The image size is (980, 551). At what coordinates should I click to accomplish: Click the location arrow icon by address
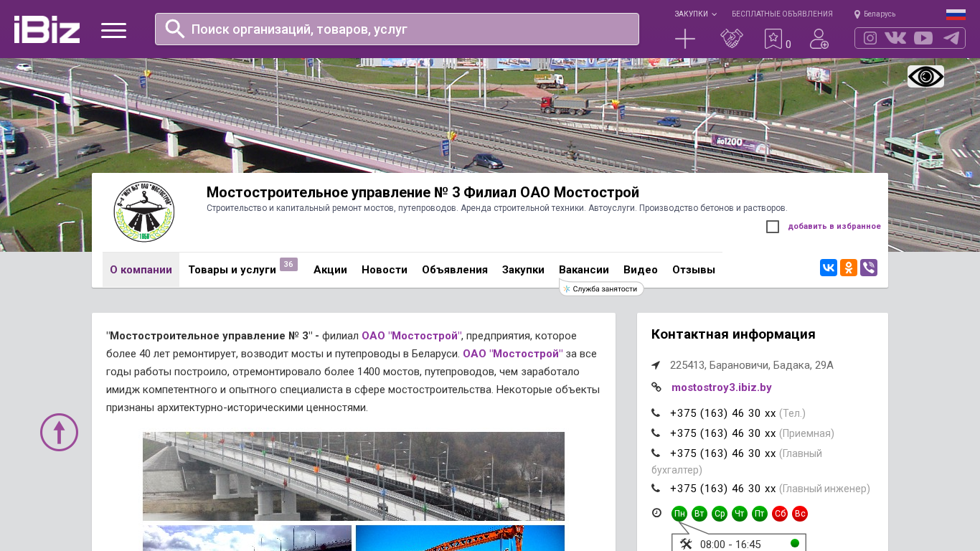[656, 365]
